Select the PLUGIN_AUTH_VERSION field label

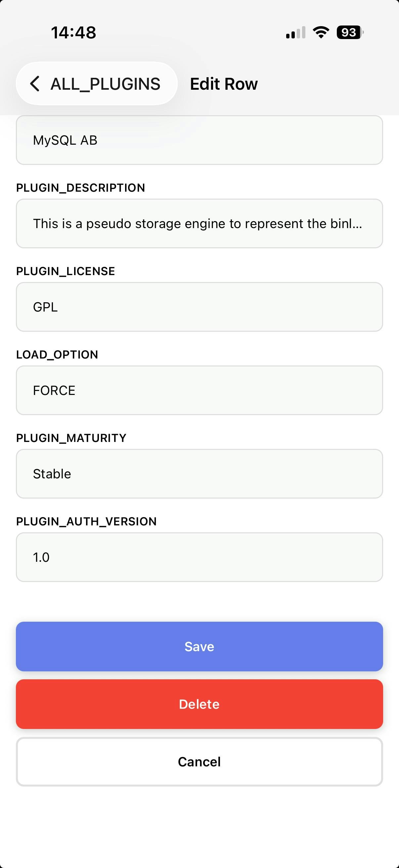click(87, 521)
